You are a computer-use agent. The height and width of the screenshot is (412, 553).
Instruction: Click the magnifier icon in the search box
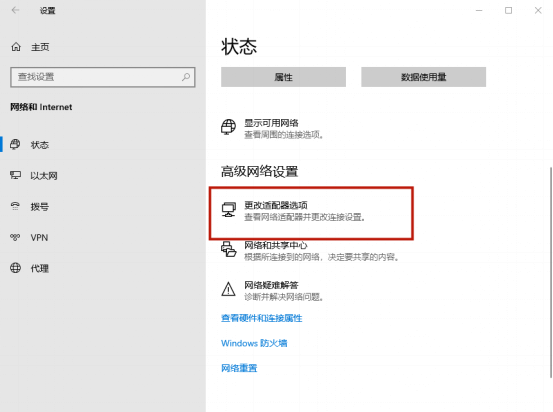[186, 77]
